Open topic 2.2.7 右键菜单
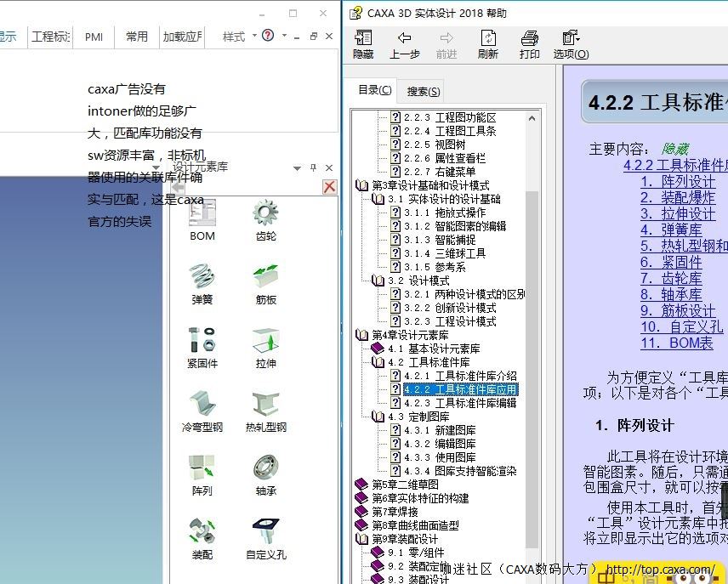 tap(439, 172)
